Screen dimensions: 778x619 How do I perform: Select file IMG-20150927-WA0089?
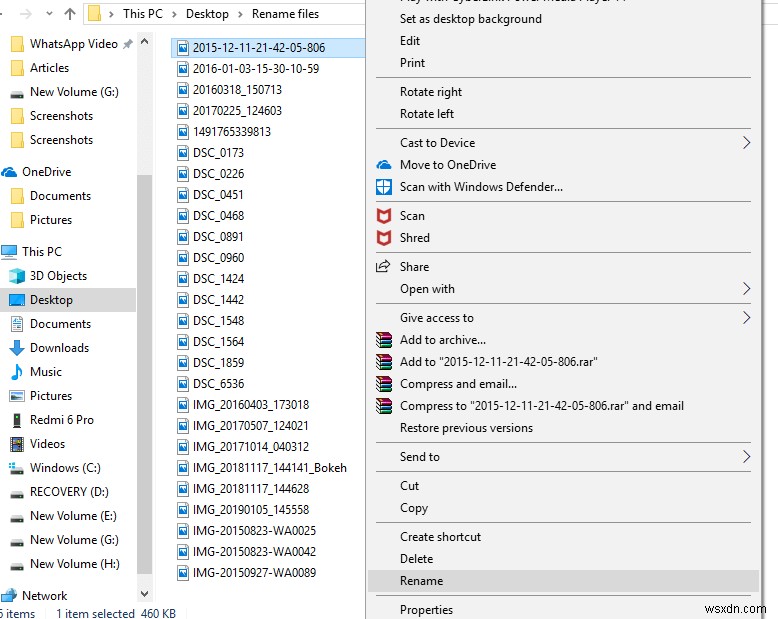click(254, 573)
